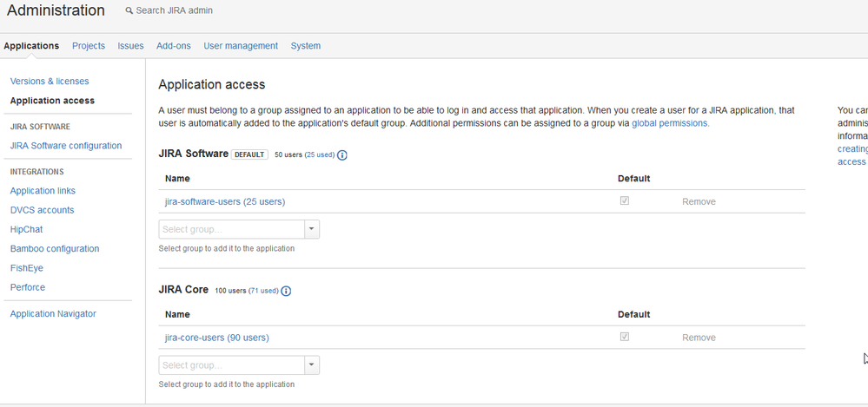Toggle default checkbox for jira-software-users
The width and height of the screenshot is (868, 407).
[625, 200]
